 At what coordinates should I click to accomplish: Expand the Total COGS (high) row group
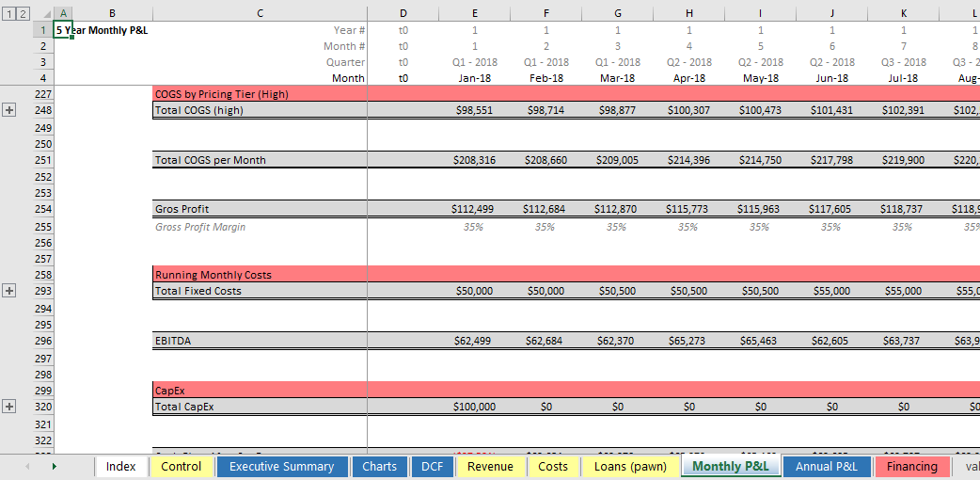click(x=9, y=110)
